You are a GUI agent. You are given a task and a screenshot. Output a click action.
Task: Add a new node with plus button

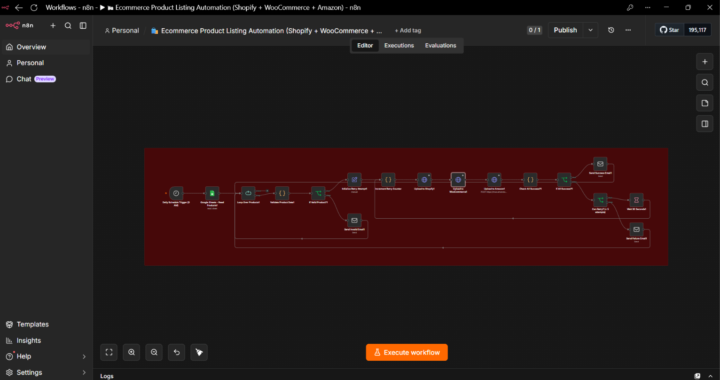pyautogui.click(x=705, y=62)
